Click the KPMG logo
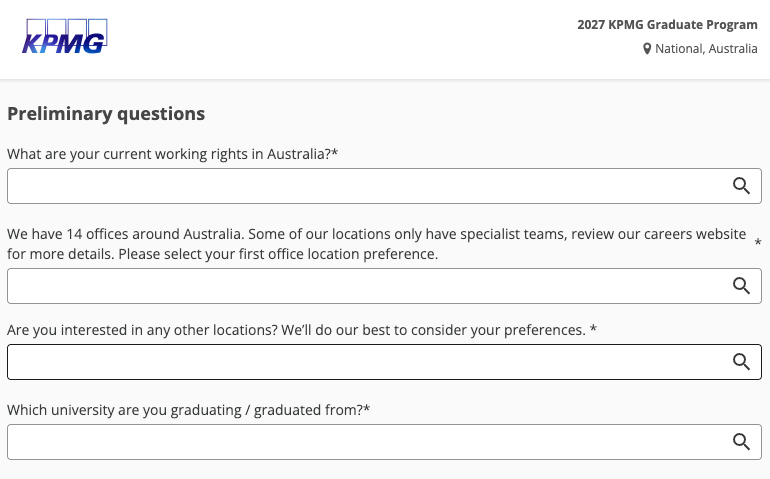This screenshot has height=479, width=770. pyautogui.click(x=65, y=37)
